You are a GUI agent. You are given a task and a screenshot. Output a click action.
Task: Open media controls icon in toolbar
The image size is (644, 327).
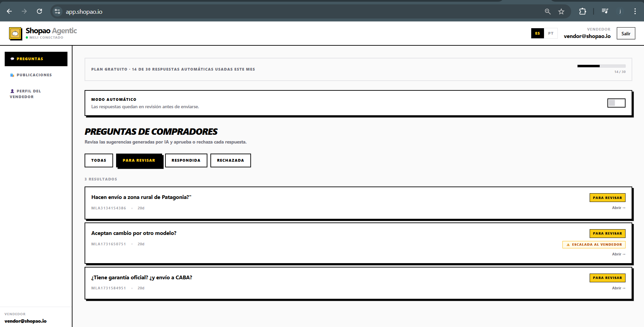pos(605,11)
